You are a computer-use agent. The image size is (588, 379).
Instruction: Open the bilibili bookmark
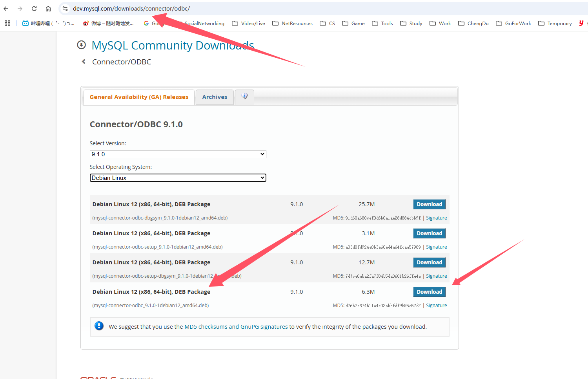pos(48,23)
